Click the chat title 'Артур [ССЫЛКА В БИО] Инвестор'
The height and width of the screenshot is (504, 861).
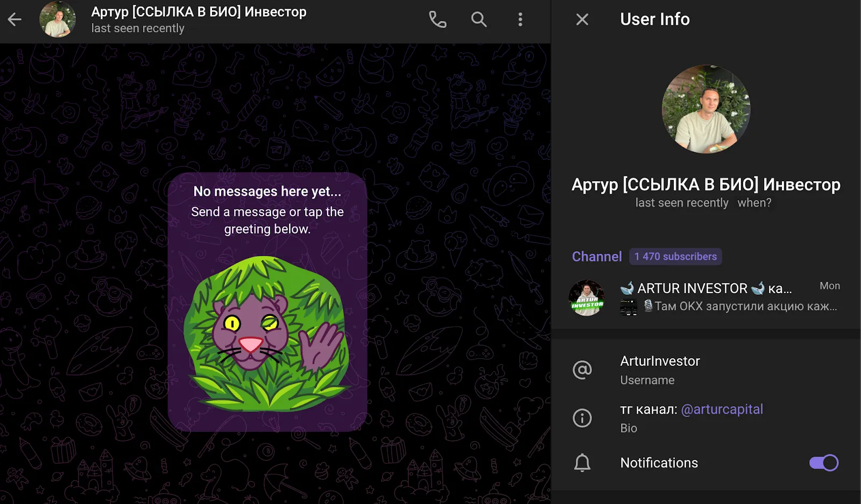point(199,12)
